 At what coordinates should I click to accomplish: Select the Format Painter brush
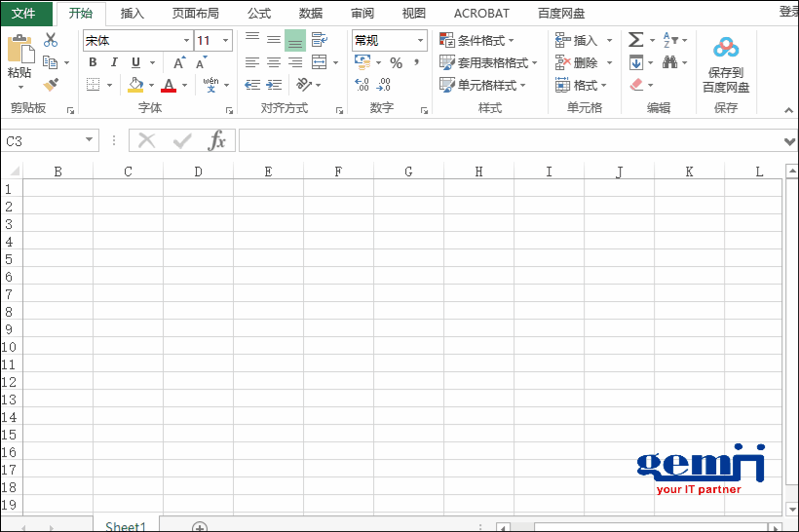click(x=51, y=85)
